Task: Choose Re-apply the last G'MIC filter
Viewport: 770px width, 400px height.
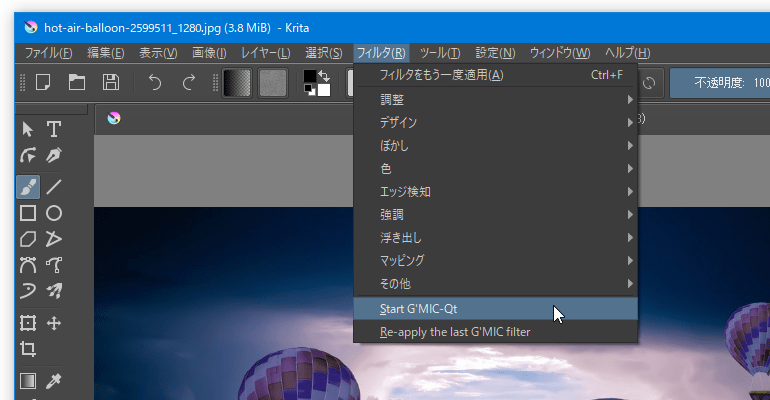Action: pyautogui.click(x=495, y=332)
